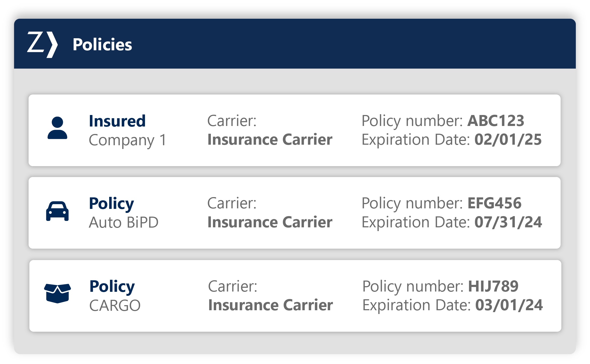Click policy number HIJ789
590x364 pixels.
[493, 286]
